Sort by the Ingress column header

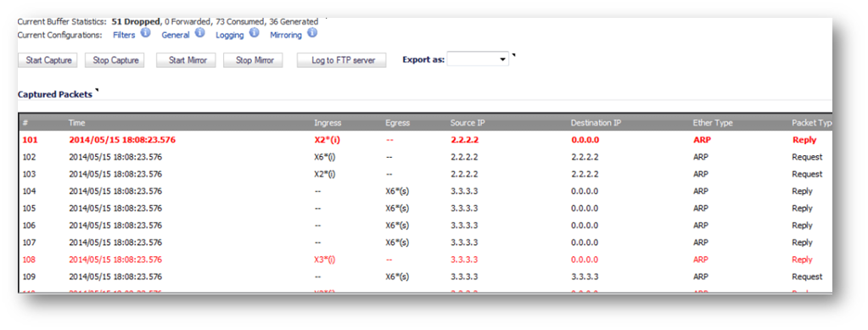[x=328, y=122]
